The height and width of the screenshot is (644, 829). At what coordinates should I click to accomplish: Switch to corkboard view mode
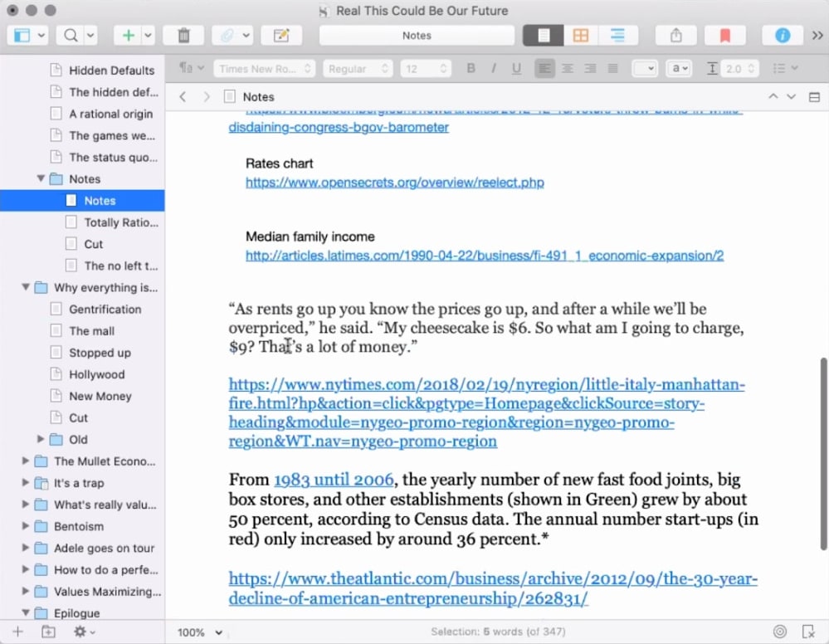coord(581,36)
